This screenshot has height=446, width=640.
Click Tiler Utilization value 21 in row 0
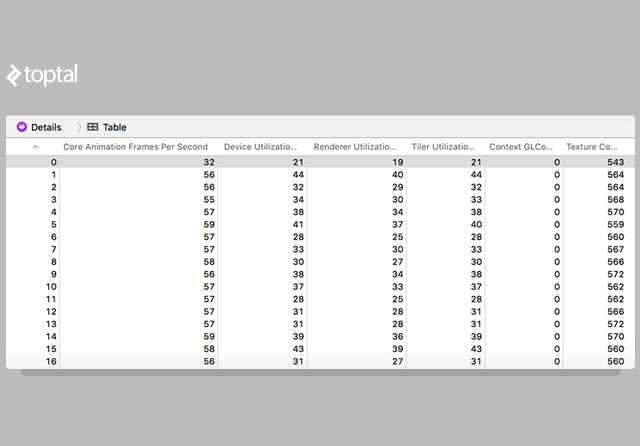476,162
